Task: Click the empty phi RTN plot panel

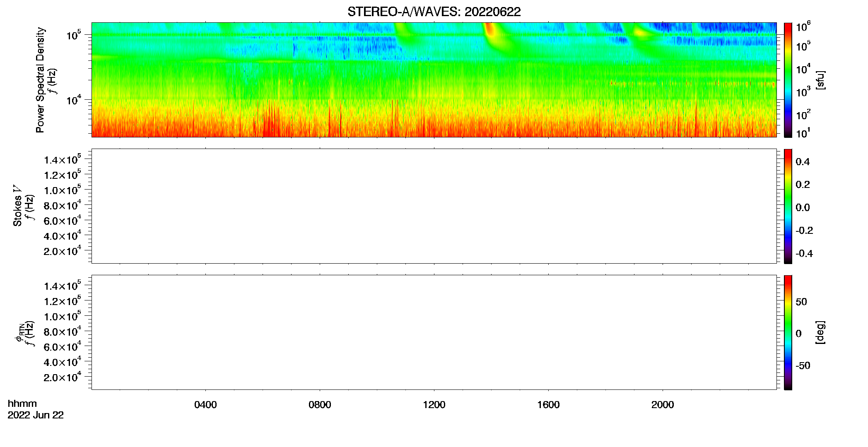Action: (x=434, y=332)
